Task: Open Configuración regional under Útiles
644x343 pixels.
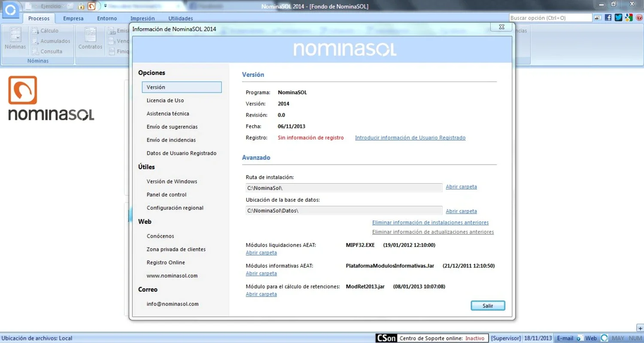Action: (175, 208)
